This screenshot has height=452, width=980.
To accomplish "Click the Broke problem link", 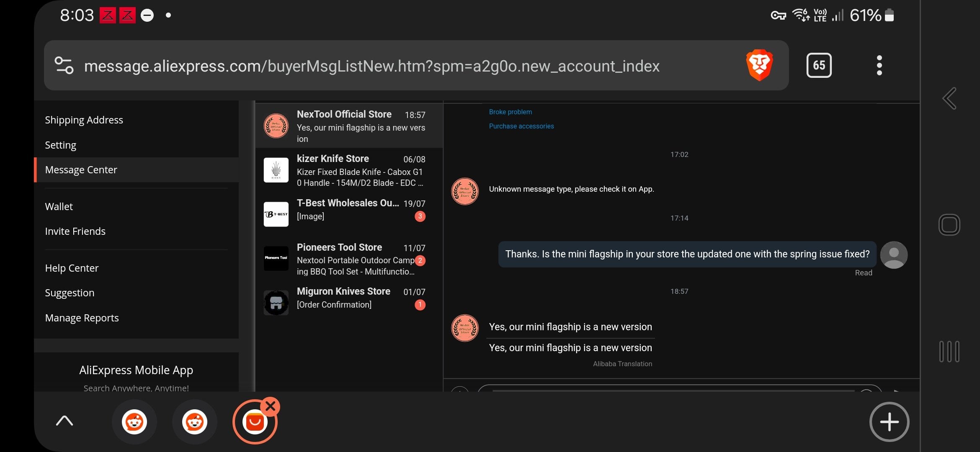I will (x=510, y=112).
